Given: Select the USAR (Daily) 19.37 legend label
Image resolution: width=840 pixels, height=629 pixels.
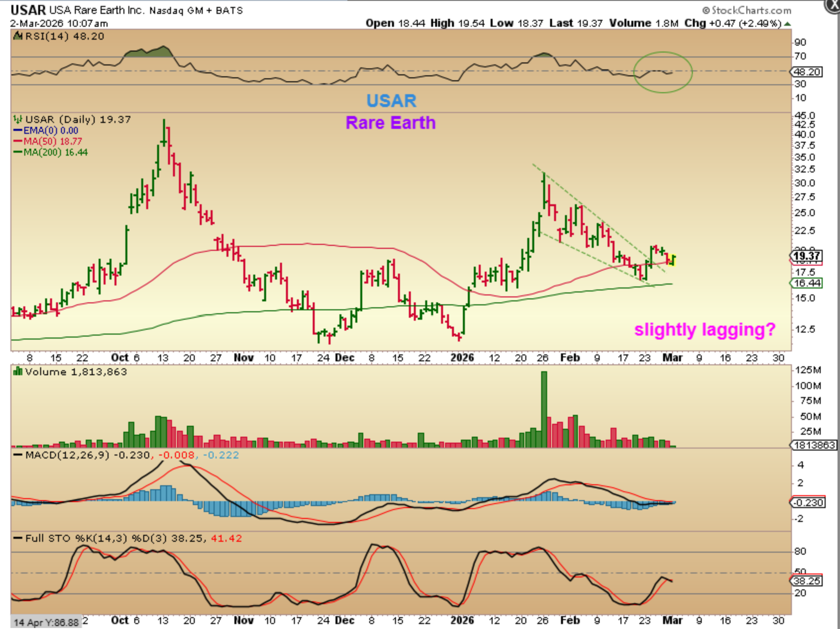Looking at the screenshot, I should click(x=78, y=119).
